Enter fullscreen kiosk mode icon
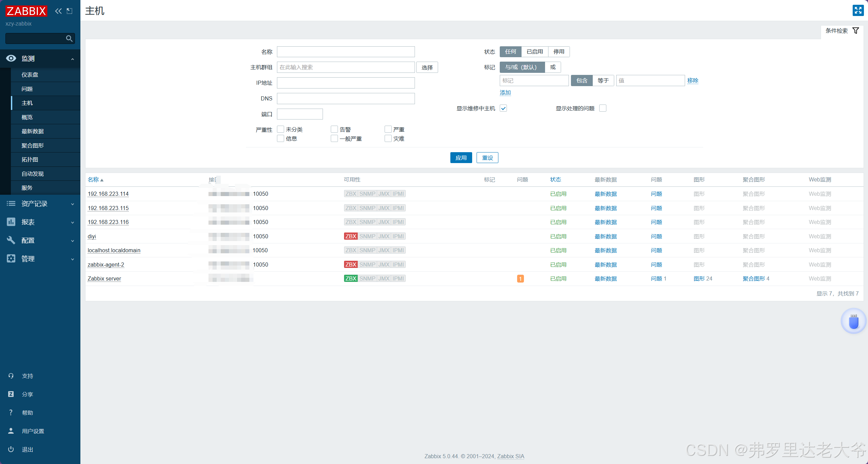The image size is (868, 464). tap(858, 11)
